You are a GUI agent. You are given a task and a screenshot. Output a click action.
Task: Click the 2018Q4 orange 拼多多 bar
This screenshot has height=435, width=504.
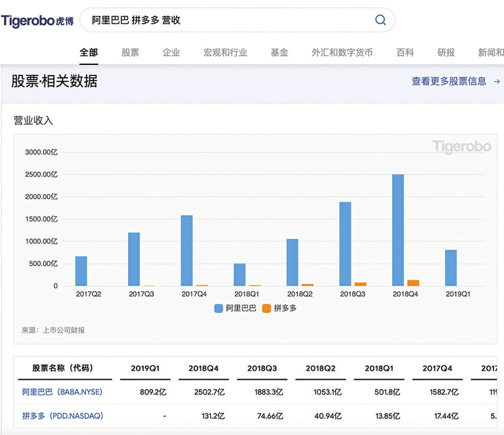coord(413,283)
